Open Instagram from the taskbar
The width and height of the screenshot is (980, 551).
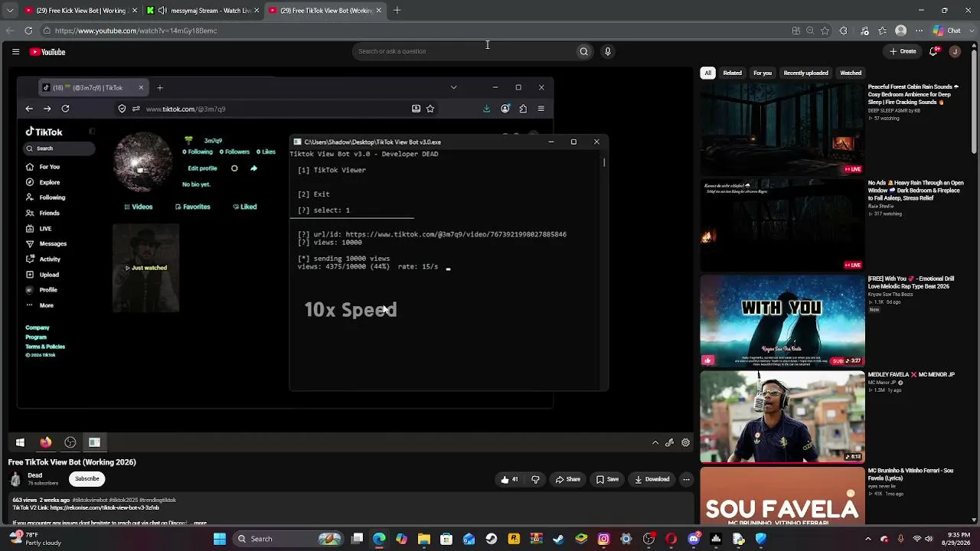pyautogui.click(x=604, y=539)
